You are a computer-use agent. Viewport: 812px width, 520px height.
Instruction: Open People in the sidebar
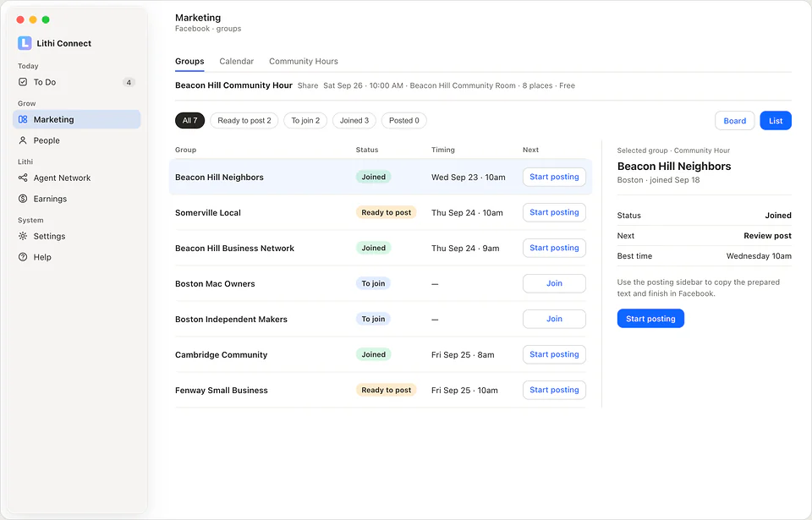click(x=77, y=140)
